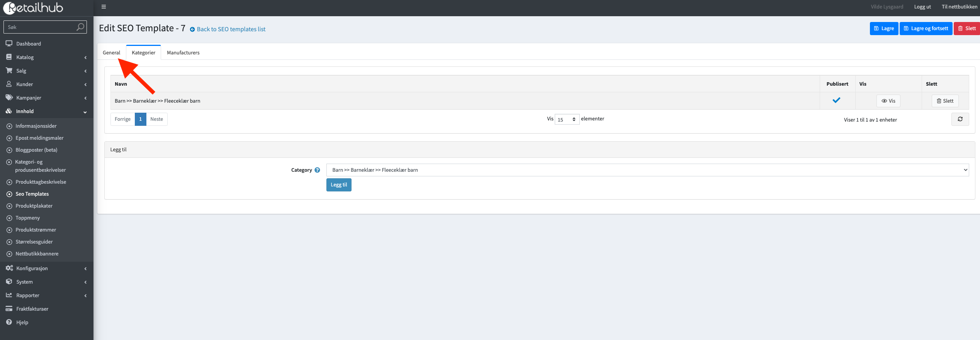Open Fraktfakturaer in the sidebar

(x=32, y=309)
